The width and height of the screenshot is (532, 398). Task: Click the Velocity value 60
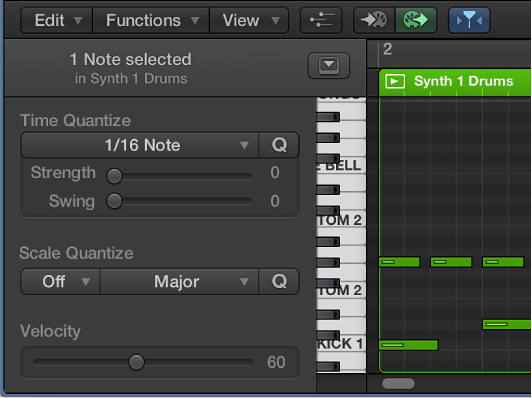pos(276,362)
